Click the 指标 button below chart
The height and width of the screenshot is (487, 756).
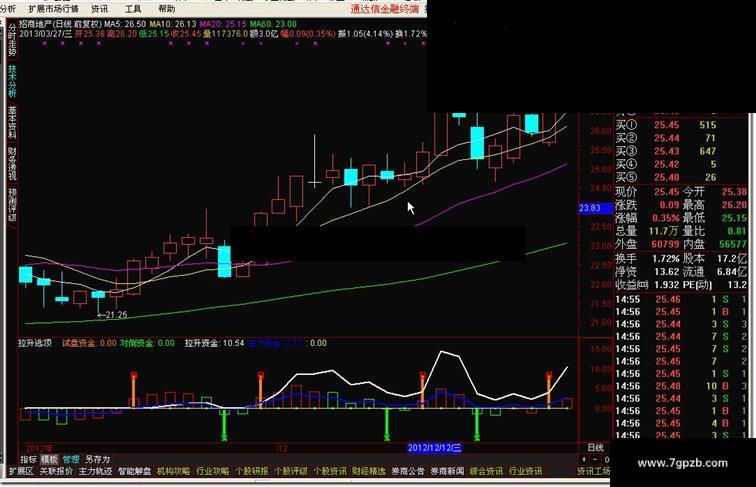pyautogui.click(x=28, y=459)
